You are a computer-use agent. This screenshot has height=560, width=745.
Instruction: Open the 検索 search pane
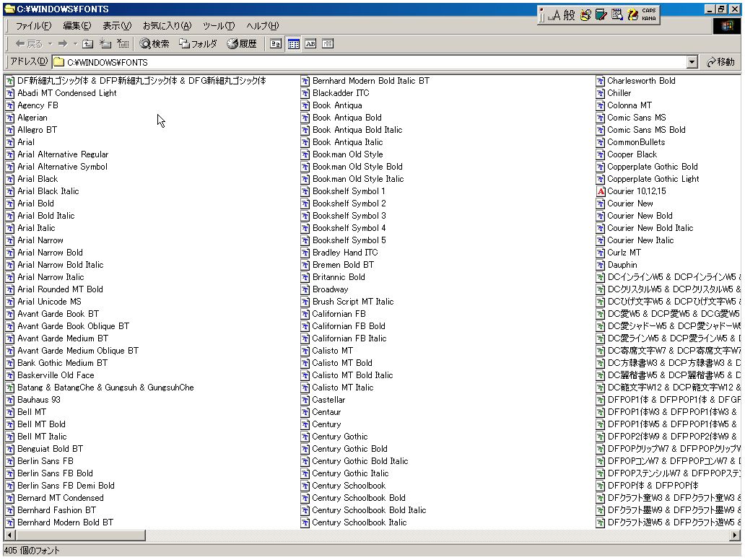[x=154, y=44]
